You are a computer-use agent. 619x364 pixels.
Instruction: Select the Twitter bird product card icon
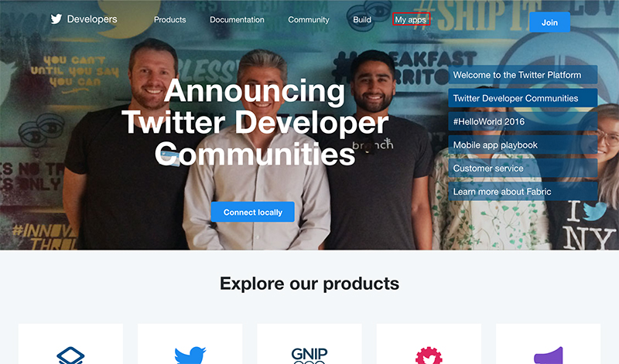click(x=190, y=355)
